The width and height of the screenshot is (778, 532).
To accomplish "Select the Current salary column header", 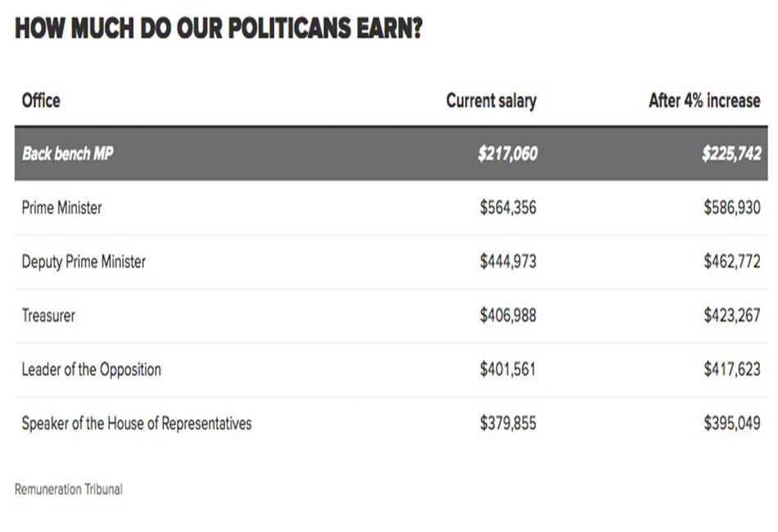I will point(491,101).
